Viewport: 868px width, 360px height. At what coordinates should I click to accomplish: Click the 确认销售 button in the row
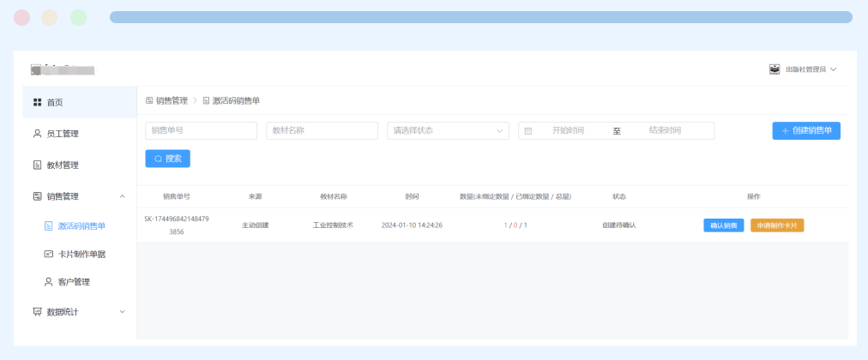(723, 225)
